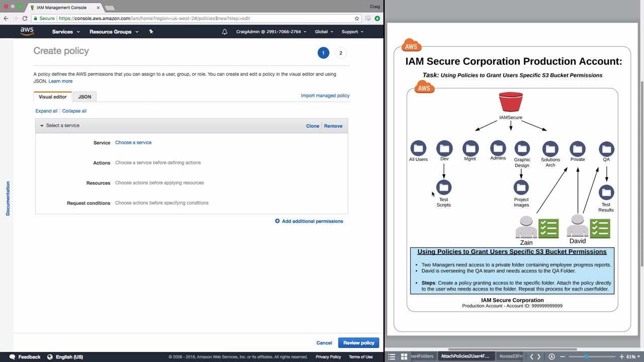Click the browser address bar URL
The image size is (644, 362).
pyautogui.click(x=154, y=19)
